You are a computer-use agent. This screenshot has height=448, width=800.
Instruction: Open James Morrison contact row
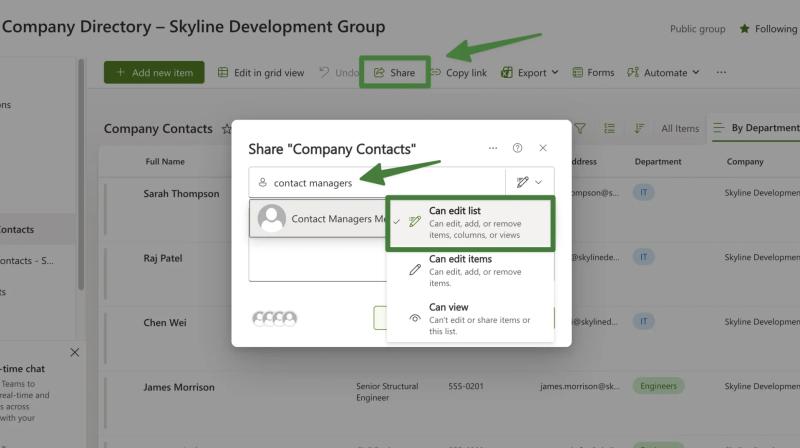(x=179, y=387)
